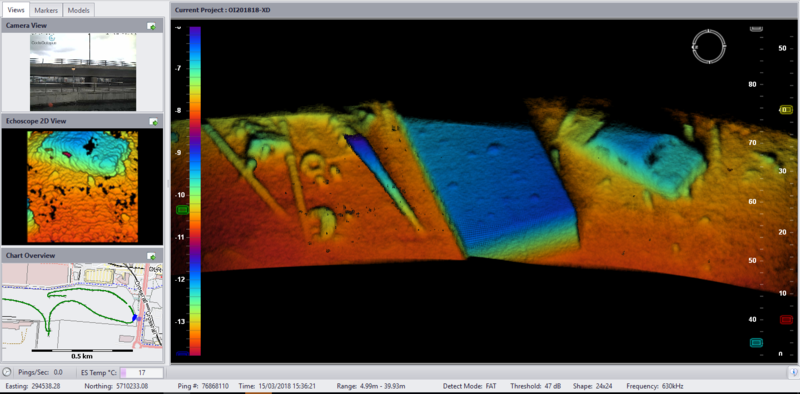Click the camera view image thumbnail

[x=83, y=72]
